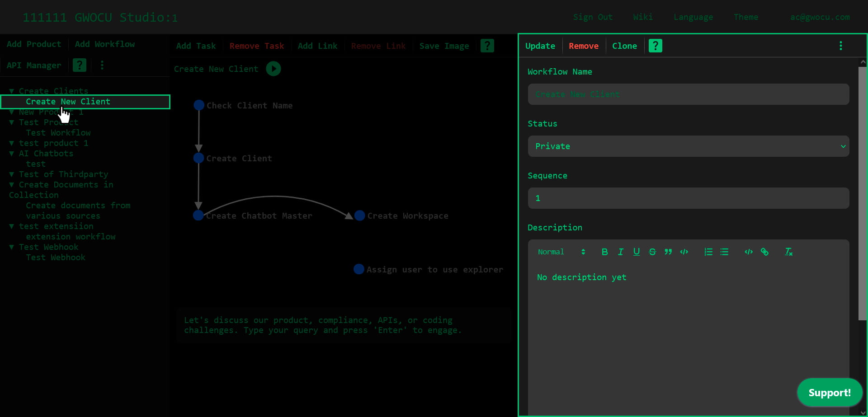Select the extension workflow tree item

[71, 237]
